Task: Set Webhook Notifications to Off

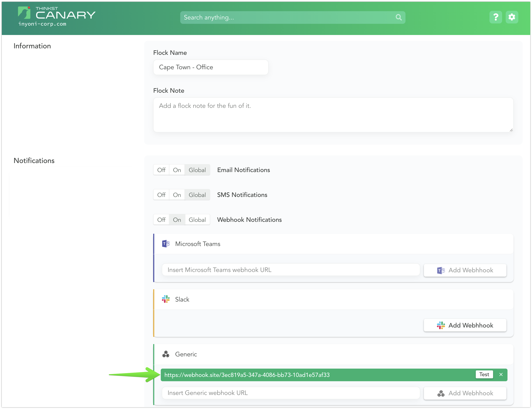Action: tap(161, 220)
